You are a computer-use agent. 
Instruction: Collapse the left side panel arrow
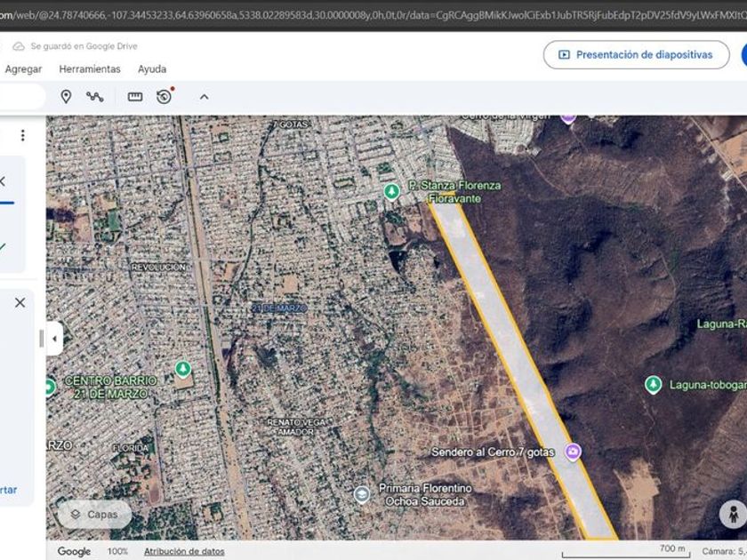(x=54, y=339)
